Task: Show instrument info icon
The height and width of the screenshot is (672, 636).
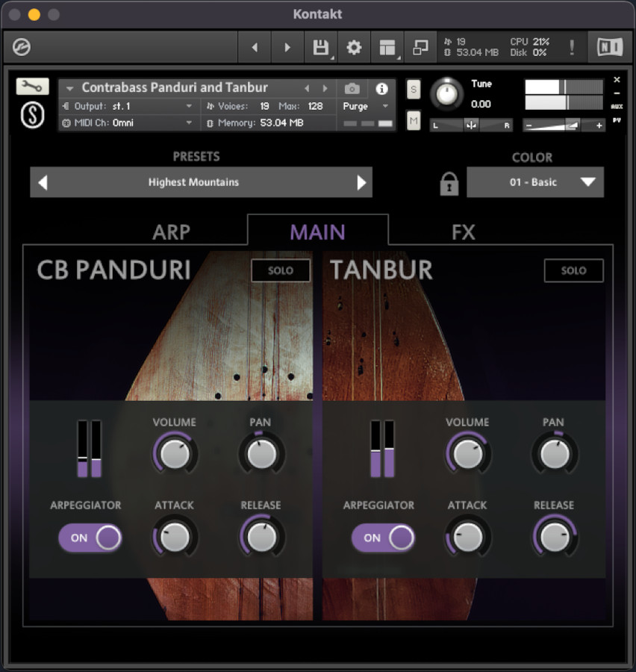Action: (x=382, y=89)
